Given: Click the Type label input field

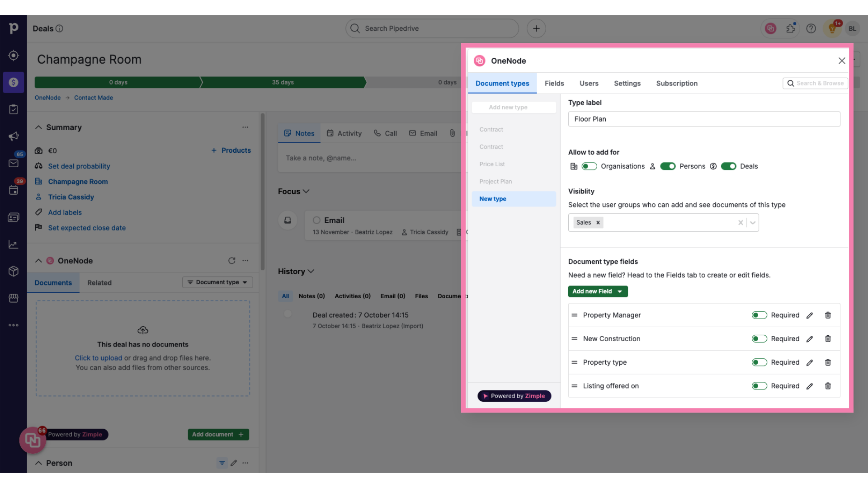Looking at the screenshot, I should pyautogui.click(x=704, y=119).
